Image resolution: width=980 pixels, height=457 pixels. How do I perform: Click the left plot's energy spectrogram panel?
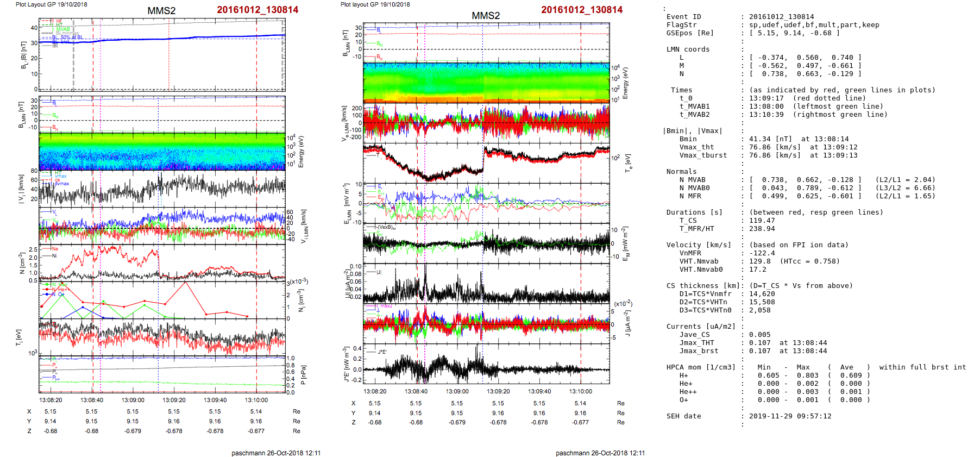coord(162,151)
